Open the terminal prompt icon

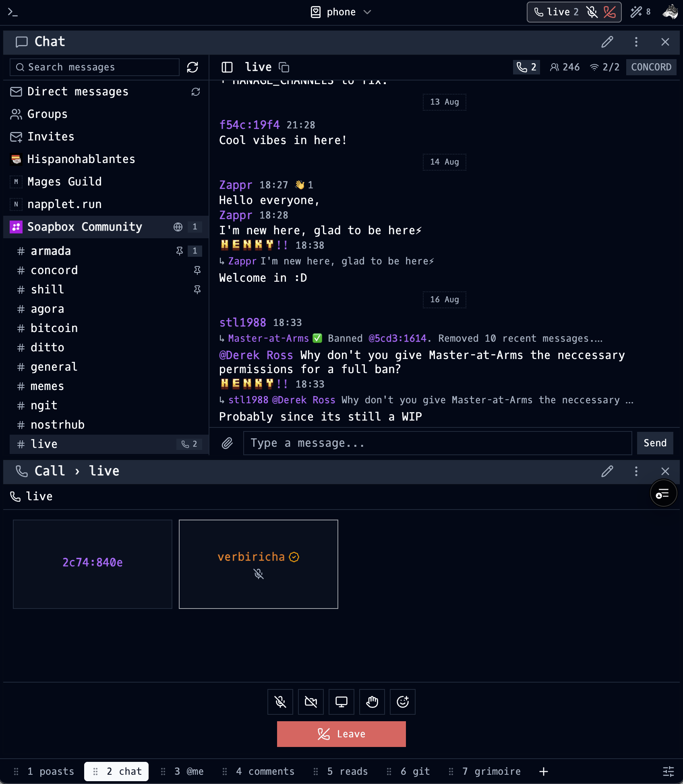click(x=13, y=12)
